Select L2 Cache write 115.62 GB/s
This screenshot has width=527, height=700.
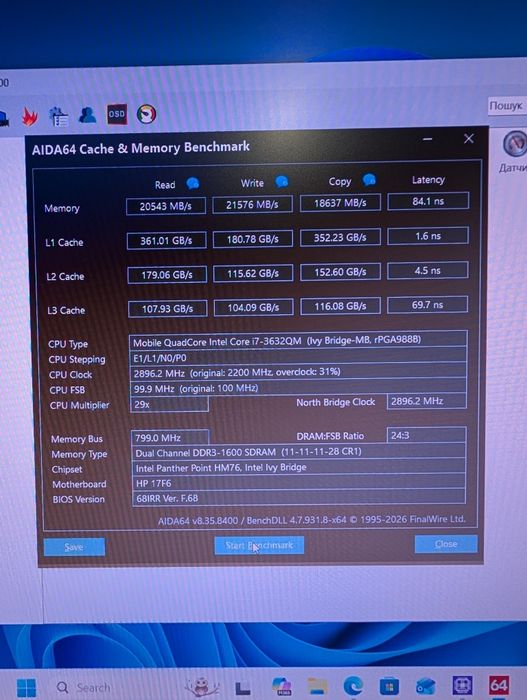point(253,273)
